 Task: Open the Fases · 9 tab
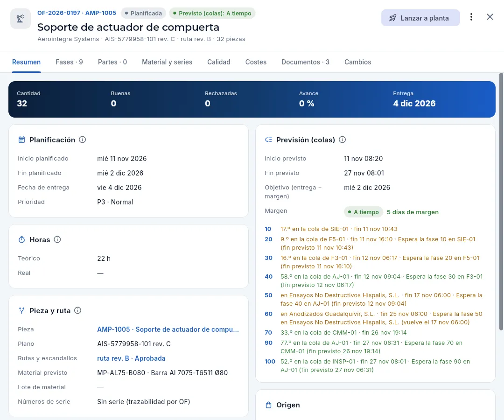tap(69, 62)
